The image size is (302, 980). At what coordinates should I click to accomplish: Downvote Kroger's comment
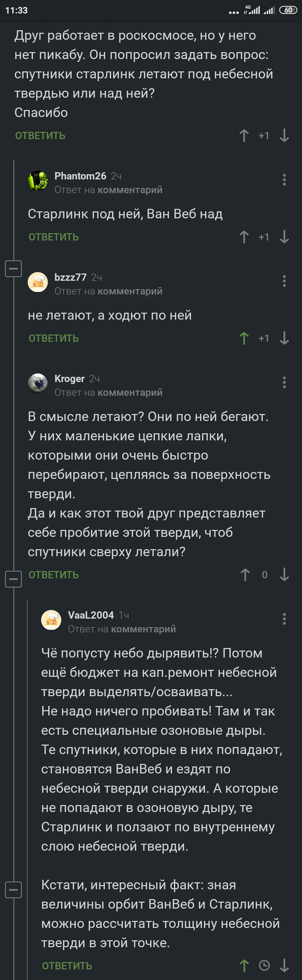click(x=284, y=575)
